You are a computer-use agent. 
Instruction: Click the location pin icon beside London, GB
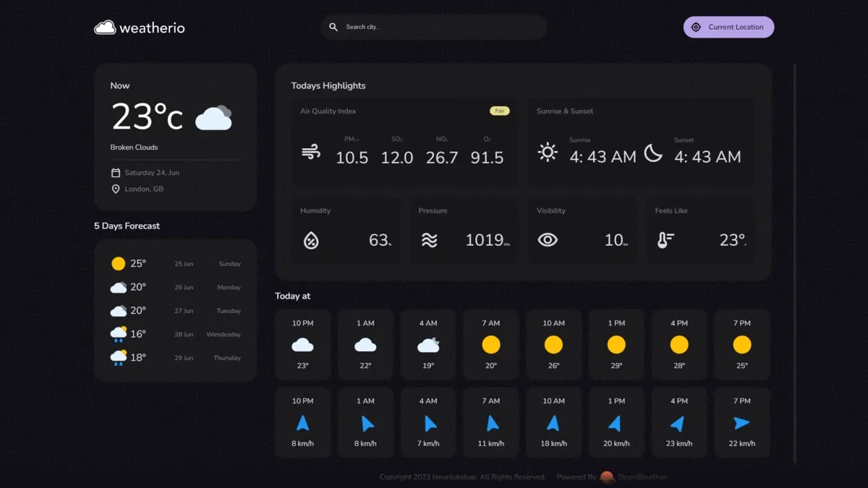(115, 189)
